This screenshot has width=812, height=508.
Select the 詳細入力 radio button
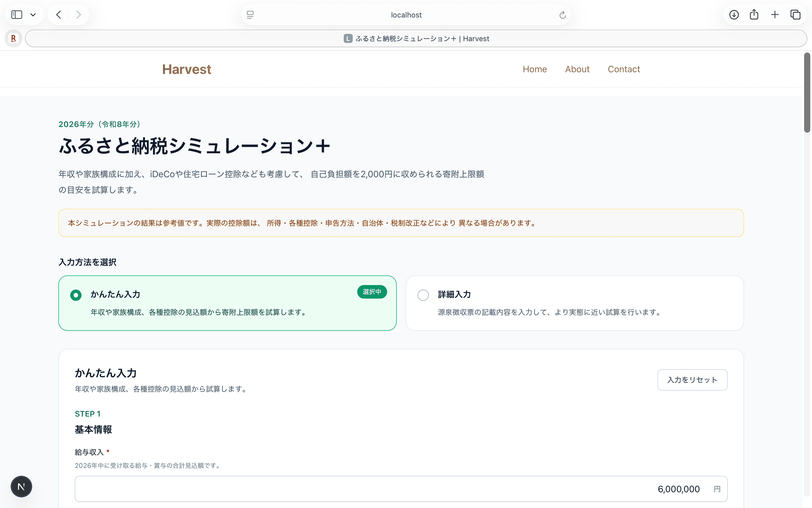tap(423, 295)
